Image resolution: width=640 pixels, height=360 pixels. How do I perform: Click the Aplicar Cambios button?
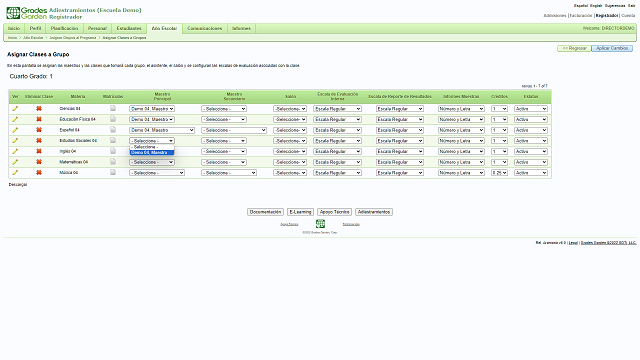click(x=612, y=48)
